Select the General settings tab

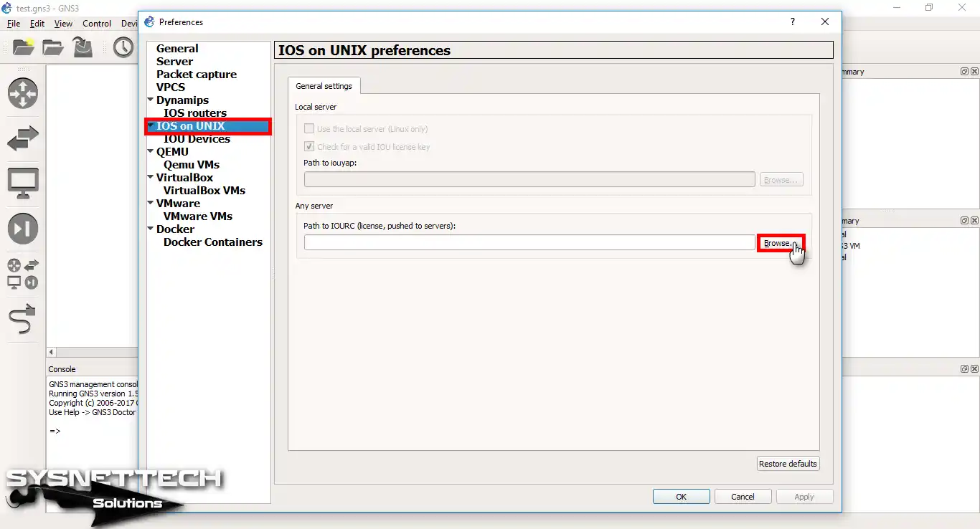click(x=324, y=86)
